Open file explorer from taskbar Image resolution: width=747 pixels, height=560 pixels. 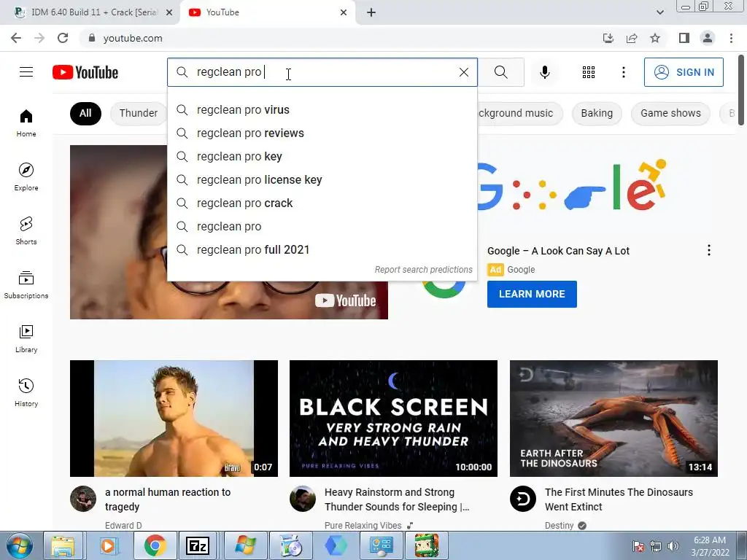click(x=63, y=545)
